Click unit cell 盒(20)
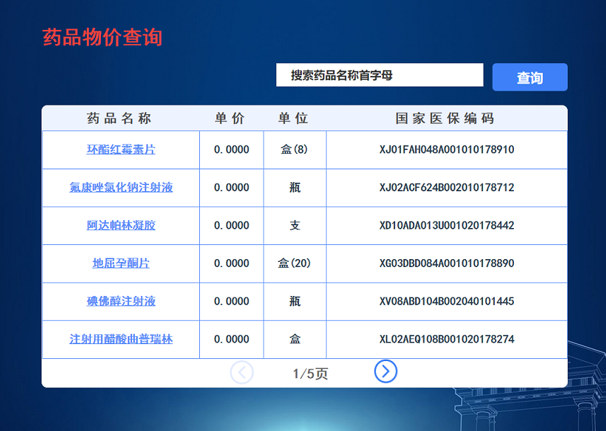Screen dimensions: 606x431 [x=294, y=263]
